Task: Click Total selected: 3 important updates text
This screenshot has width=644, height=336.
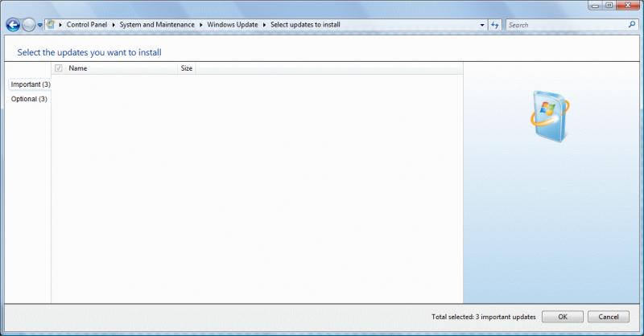Action: pyautogui.click(x=484, y=317)
